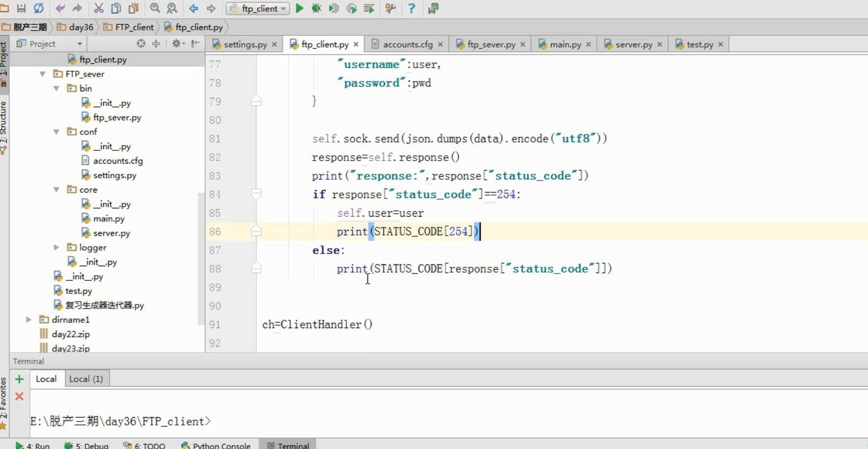
Task: Toggle the Python Console tool window
Action: click(x=216, y=445)
